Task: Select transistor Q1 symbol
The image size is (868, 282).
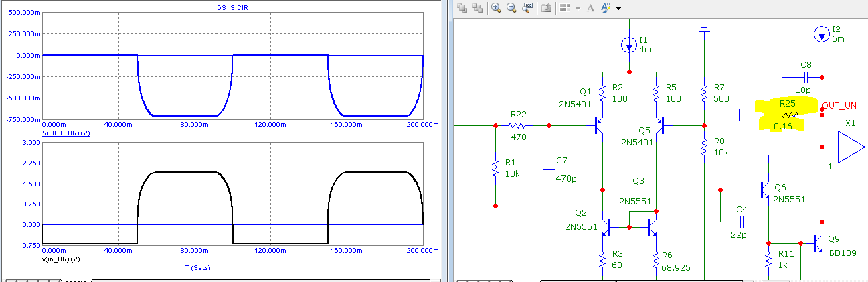Action: (x=598, y=126)
